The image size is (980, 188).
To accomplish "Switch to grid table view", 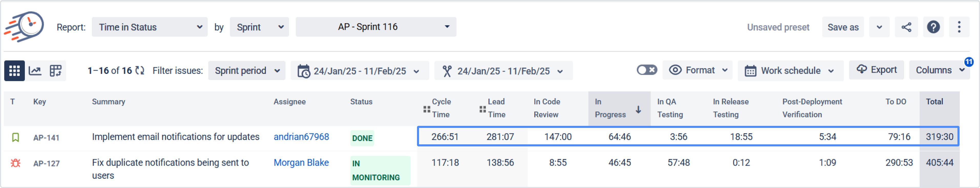I will coord(14,71).
